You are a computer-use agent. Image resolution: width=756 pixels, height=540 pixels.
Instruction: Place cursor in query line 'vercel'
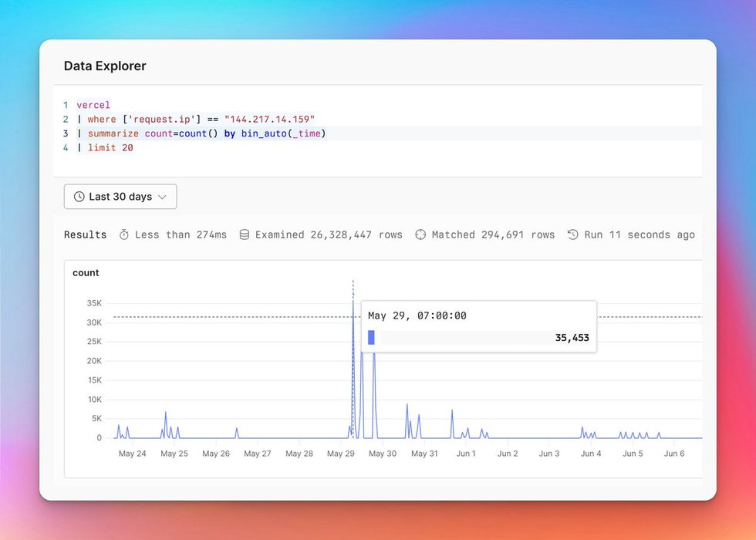(93, 105)
